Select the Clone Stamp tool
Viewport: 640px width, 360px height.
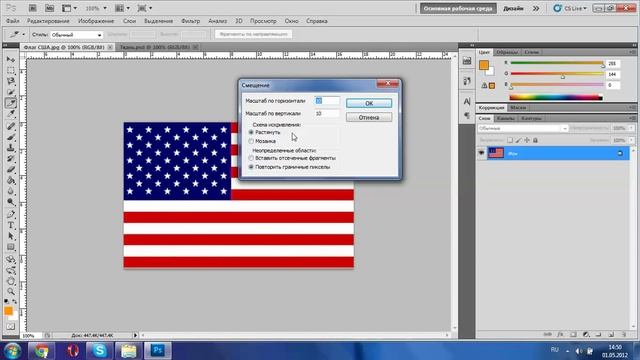click(11, 148)
